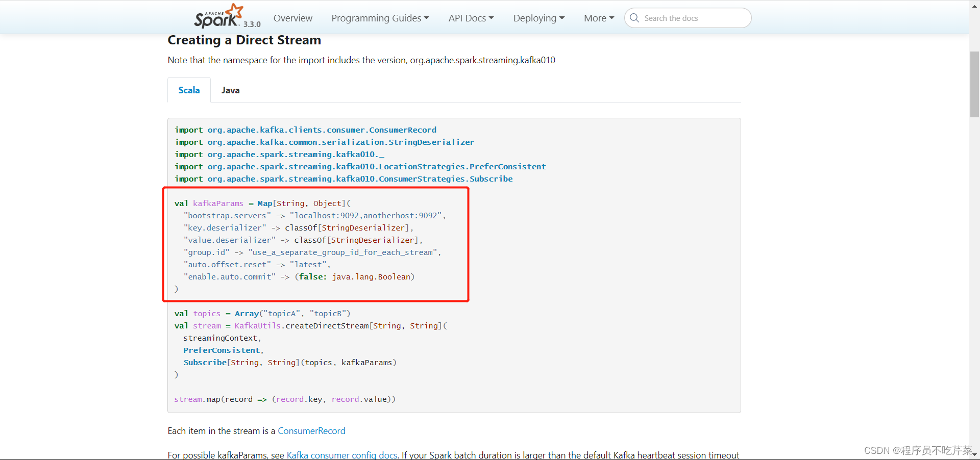Click the "Each item in the stream" text
980x460 pixels.
coord(222,431)
